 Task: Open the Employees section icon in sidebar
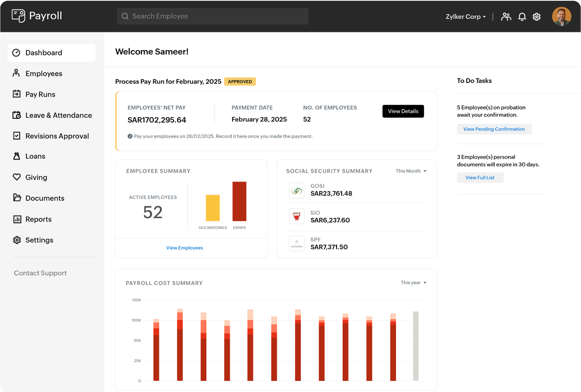(16, 73)
